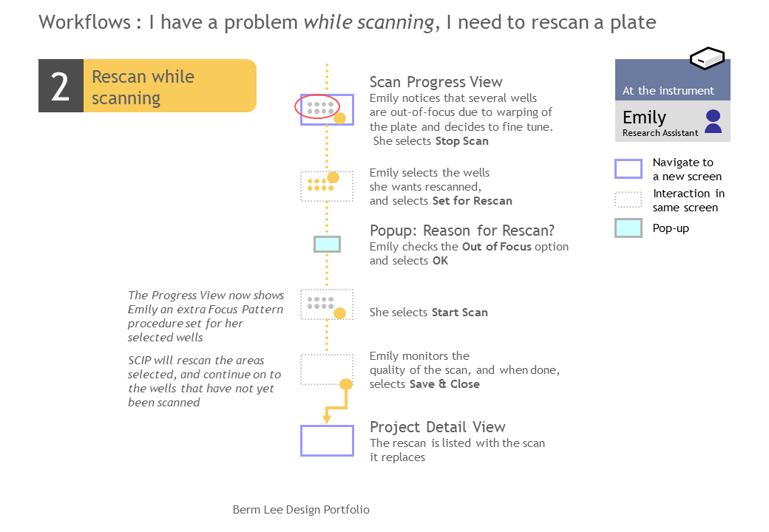
Task: Click the At the instrument header
Action: (672, 81)
